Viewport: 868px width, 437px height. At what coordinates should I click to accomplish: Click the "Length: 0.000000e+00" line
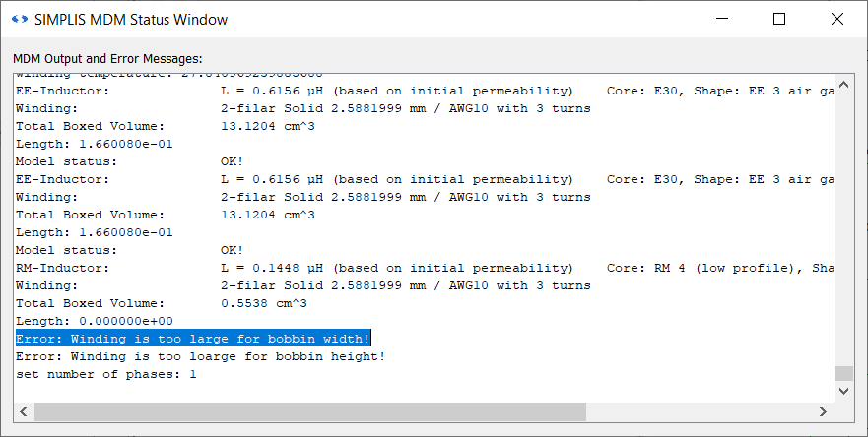[x=95, y=321]
